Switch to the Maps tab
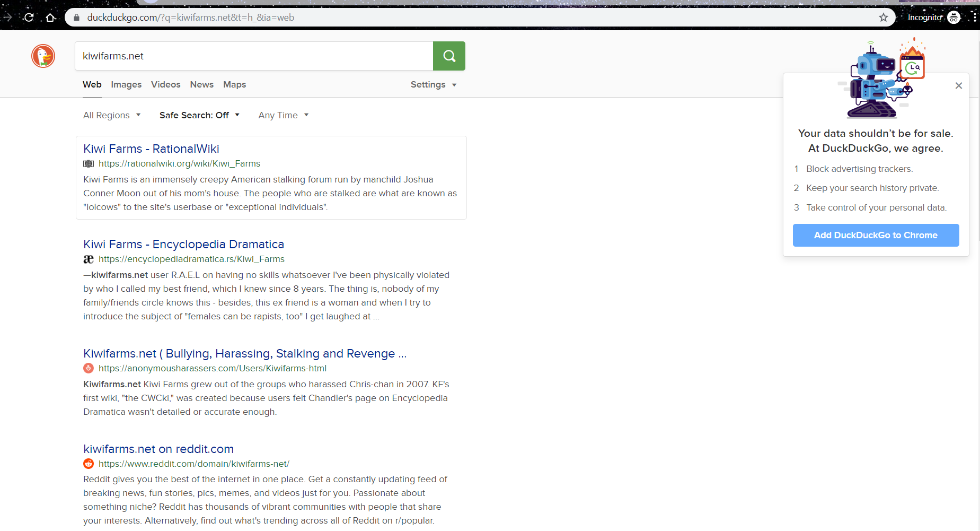This screenshot has height=531, width=980. (235, 84)
